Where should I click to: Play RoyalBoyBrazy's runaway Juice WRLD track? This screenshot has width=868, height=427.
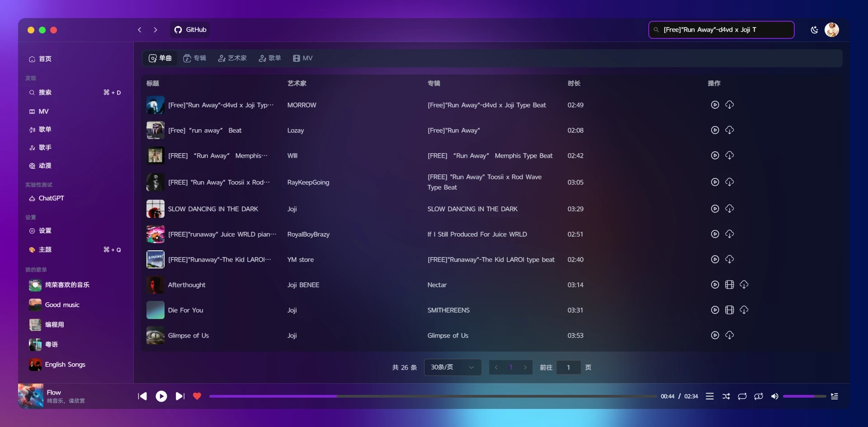(715, 234)
